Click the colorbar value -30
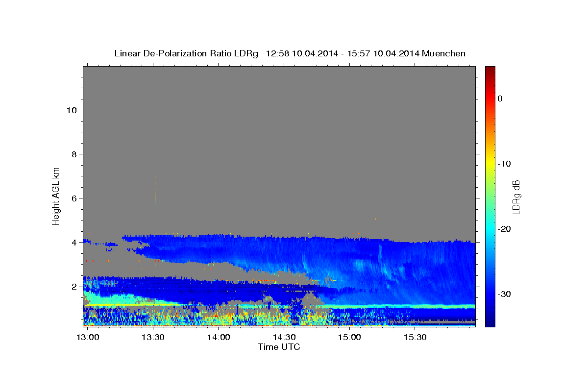This screenshot has height=392, width=588. coord(505,294)
